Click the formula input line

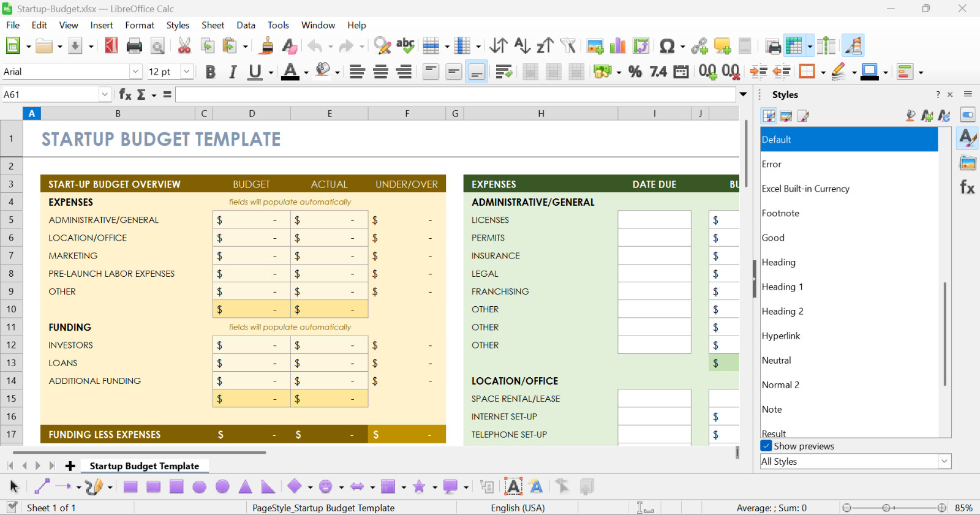[456, 94]
